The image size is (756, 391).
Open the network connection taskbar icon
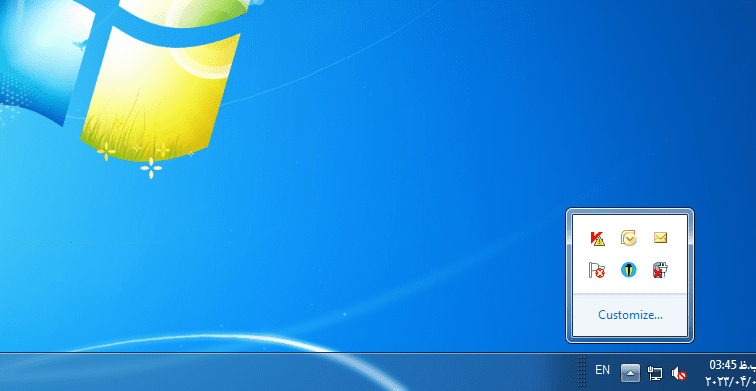click(655, 373)
